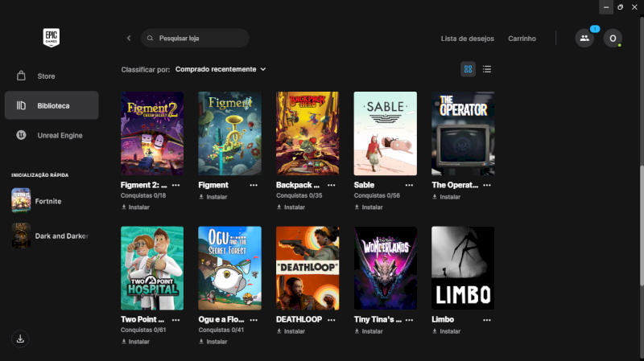Screen dimensions: 644x361
Task: Install Figment
Action: click(213, 197)
